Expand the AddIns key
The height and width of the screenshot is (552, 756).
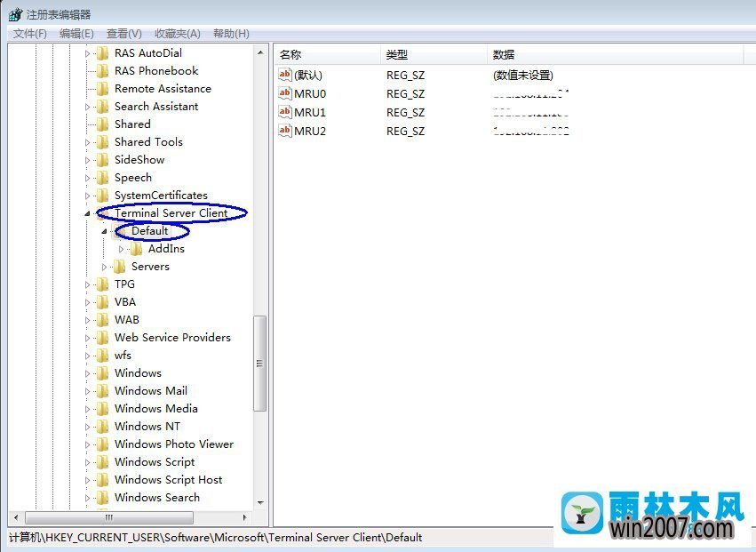pos(121,250)
